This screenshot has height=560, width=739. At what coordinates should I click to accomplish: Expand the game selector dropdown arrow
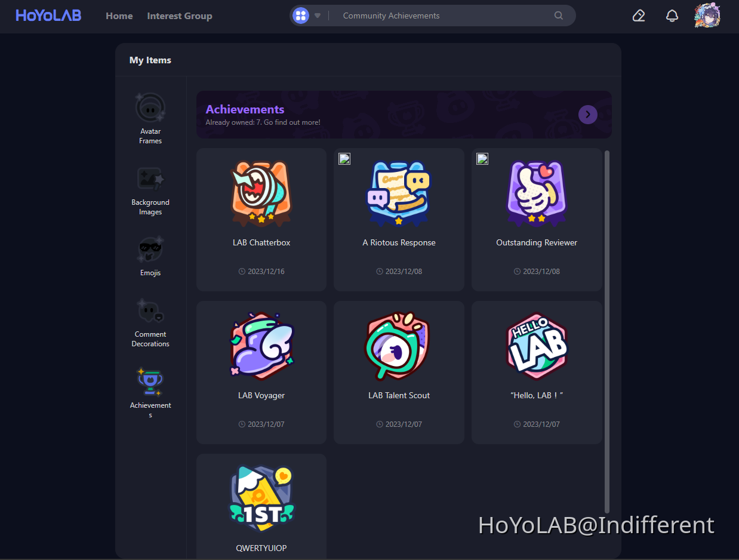[x=318, y=16]
